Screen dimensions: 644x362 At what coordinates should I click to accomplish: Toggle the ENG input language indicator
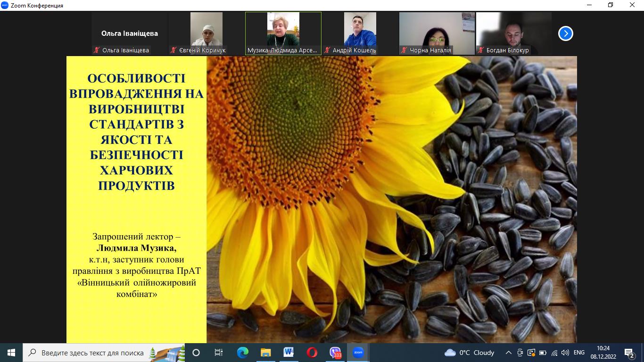pos(579,353)
